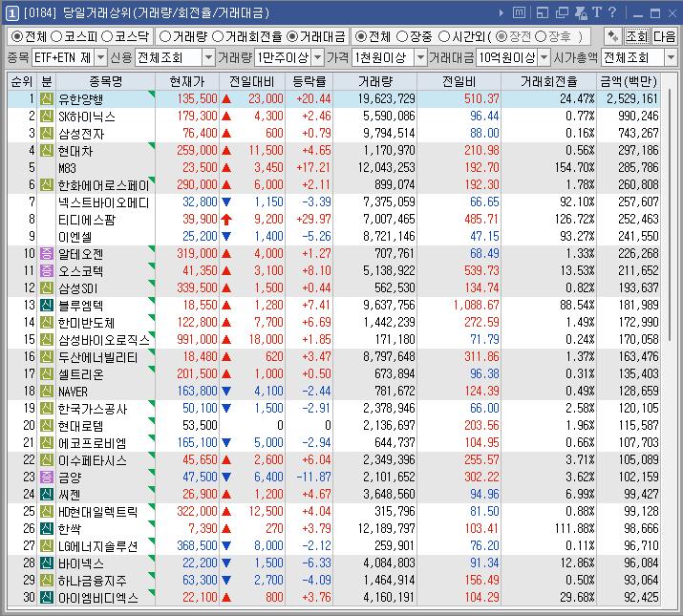This screenshot has width=683, height=616.
Task: Click 에코프로비엠 stock name
Action: pyautogui.click(x=93, y=443)
